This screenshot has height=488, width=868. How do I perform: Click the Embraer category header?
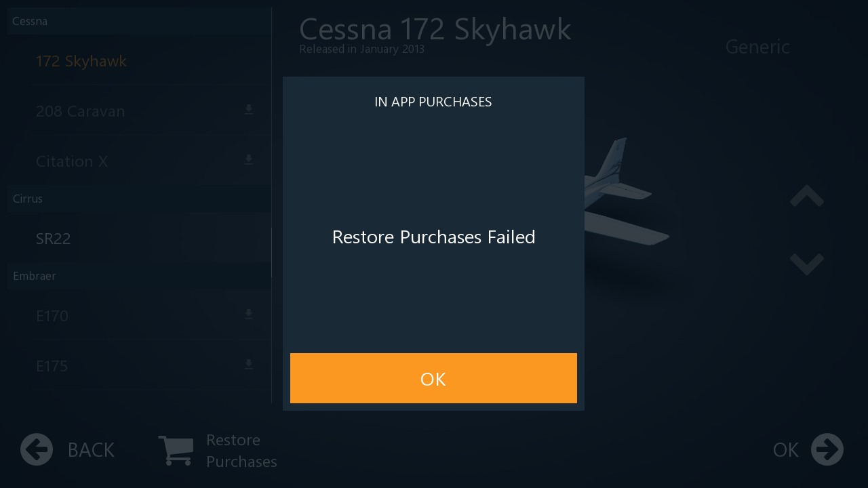pyautogui.click(x=35, y=276)
